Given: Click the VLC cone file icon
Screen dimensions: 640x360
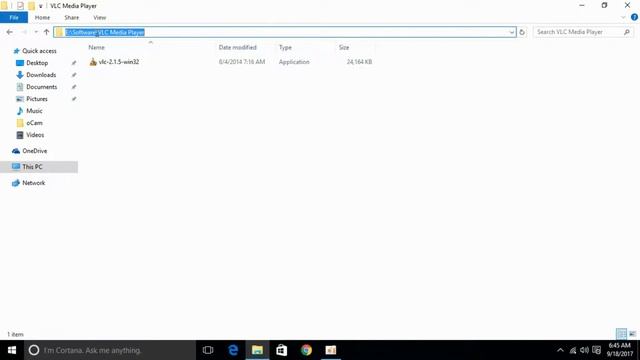Looking at the screenshot, I should (x=93, y=62).
